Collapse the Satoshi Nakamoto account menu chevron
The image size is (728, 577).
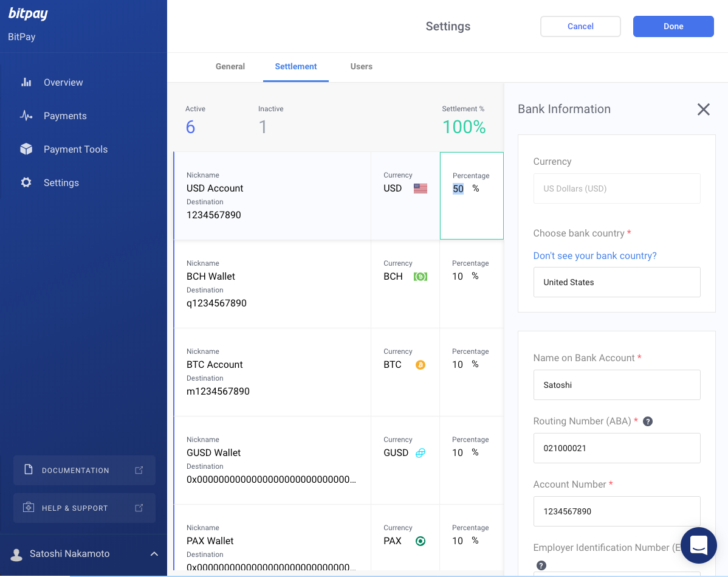tap(154, 554)
